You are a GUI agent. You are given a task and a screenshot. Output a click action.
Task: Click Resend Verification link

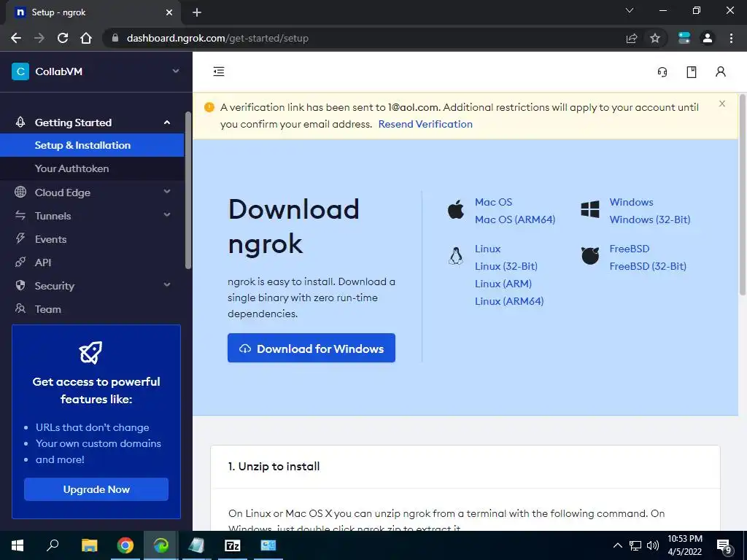[x=425, y=124]
